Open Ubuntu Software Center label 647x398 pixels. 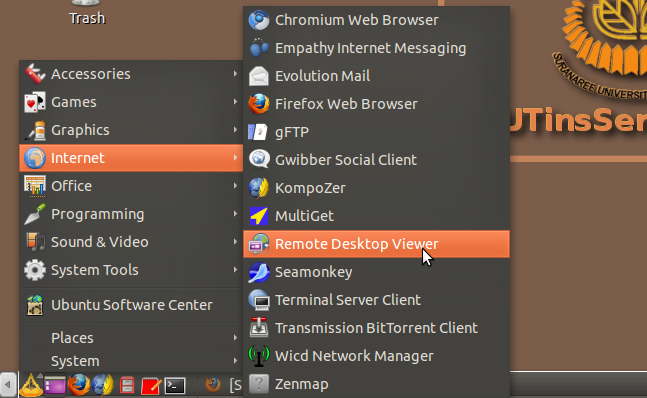point(132,305)
